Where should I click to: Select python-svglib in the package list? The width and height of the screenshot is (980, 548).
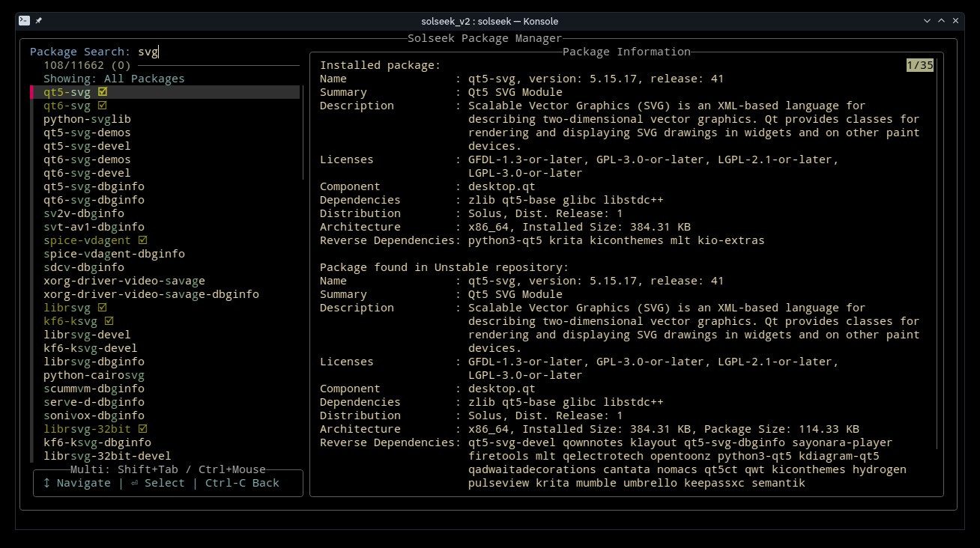coord(87,119)
